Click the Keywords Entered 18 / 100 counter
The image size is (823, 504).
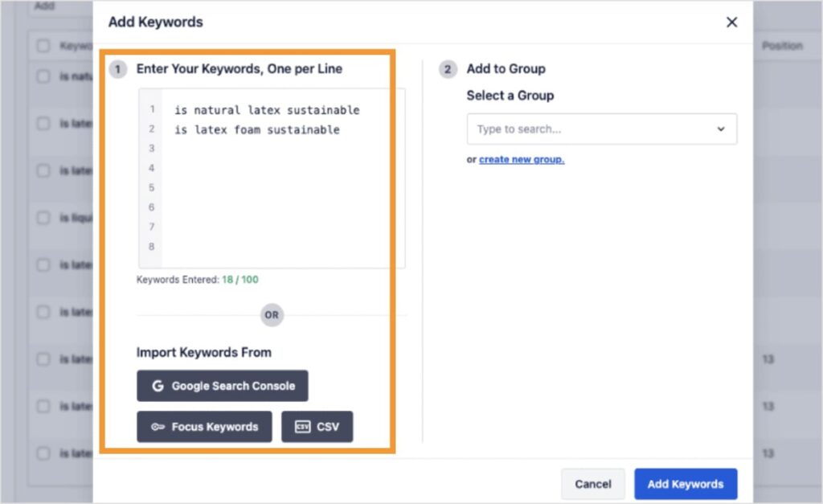click(198, 280)
